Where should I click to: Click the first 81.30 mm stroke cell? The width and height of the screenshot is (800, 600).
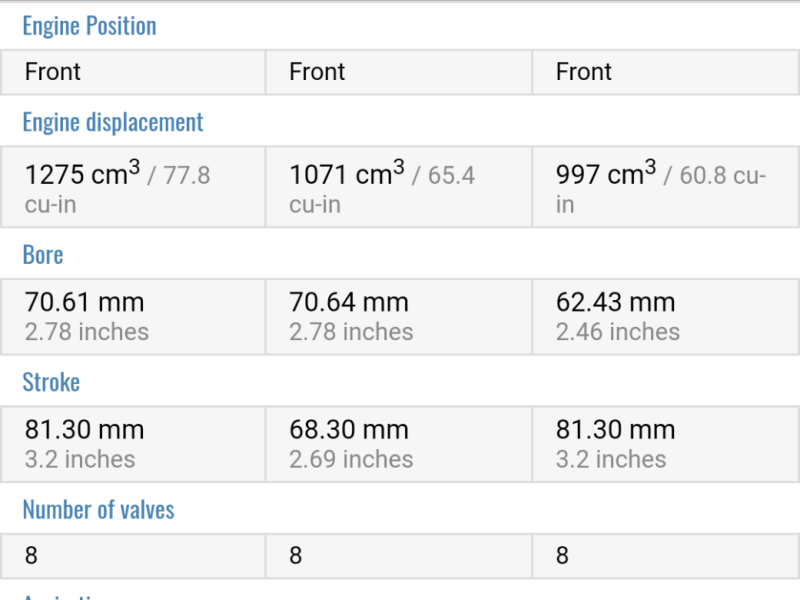click(x=133, y=444)
